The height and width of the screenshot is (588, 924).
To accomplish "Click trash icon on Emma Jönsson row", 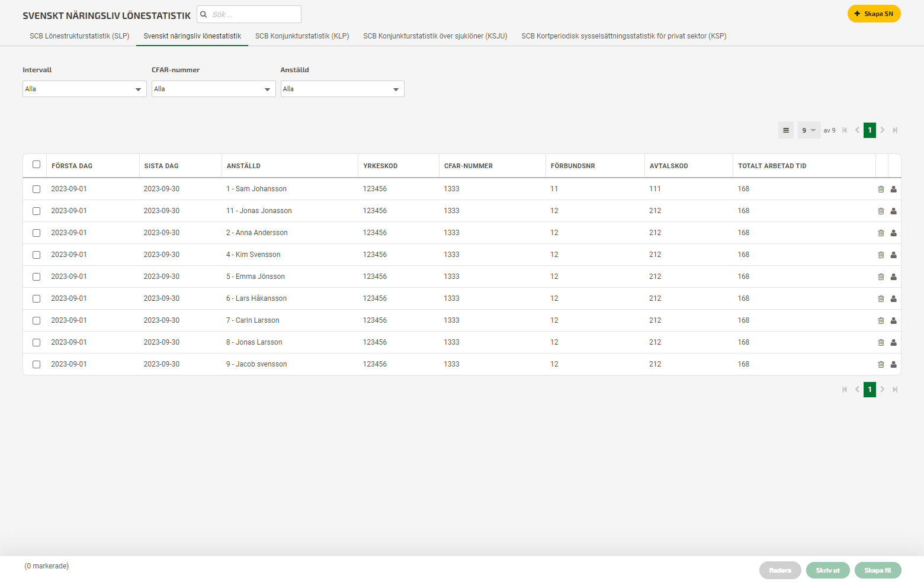I will point(881,277).
